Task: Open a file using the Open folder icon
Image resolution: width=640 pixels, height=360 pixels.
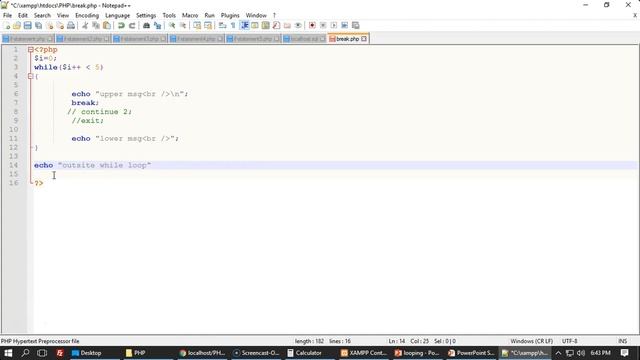Action: pyautogui.click(x=17, y=25)
